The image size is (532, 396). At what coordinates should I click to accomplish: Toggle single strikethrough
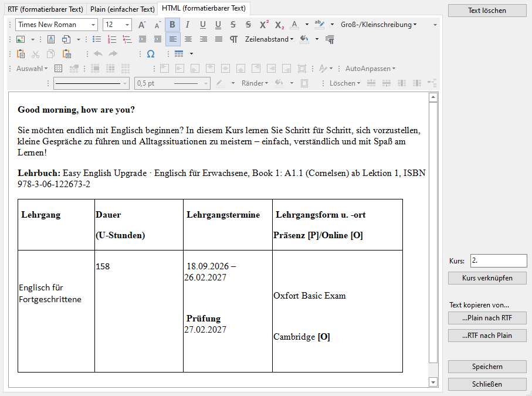point(233,25)
